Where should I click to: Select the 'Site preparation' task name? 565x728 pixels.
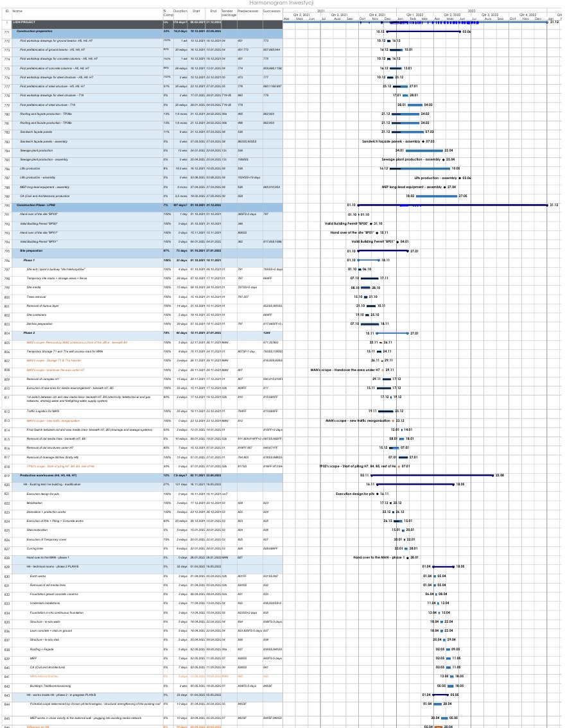tap(31, 251)
